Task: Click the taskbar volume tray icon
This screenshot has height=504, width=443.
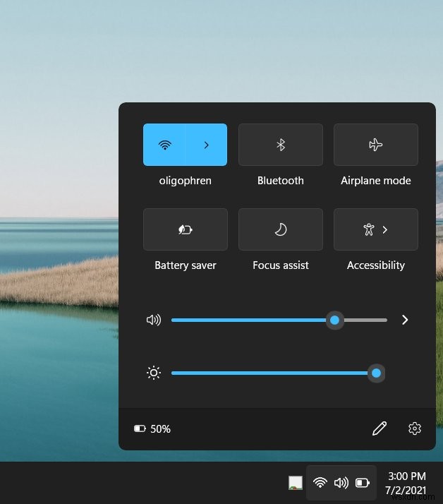Action: (341, 482)
